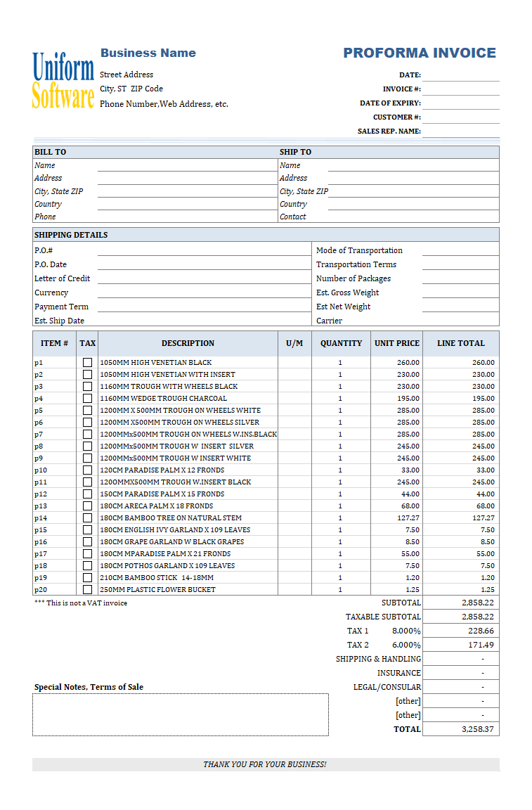Viewport: 532px width, 810px height.
Task: Click the Street Address text
Action: (x=126, y=75)
